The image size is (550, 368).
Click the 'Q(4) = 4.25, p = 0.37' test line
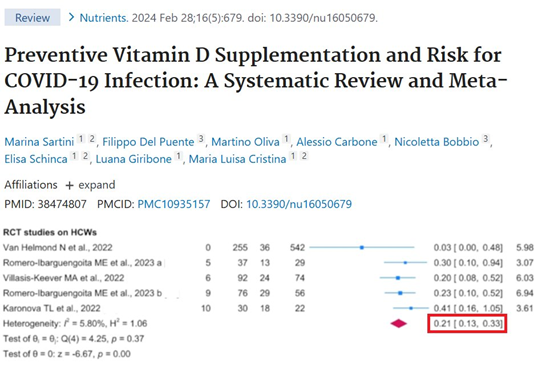[73, 339]
